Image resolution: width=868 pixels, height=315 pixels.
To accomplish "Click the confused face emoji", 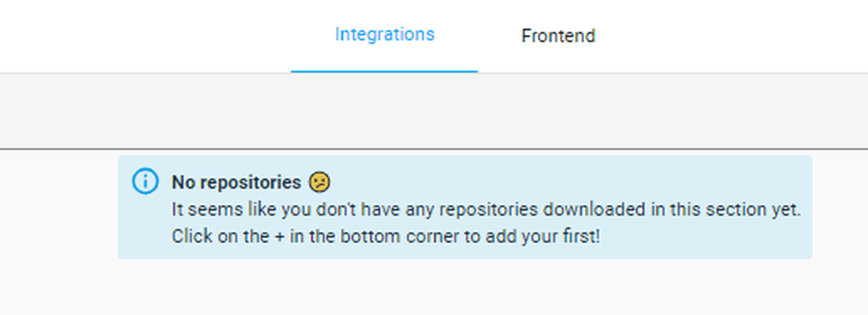I will 319,182.
